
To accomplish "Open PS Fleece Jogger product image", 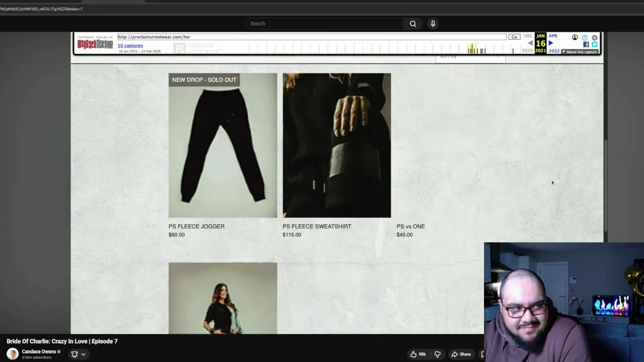I will click(223, 145).
